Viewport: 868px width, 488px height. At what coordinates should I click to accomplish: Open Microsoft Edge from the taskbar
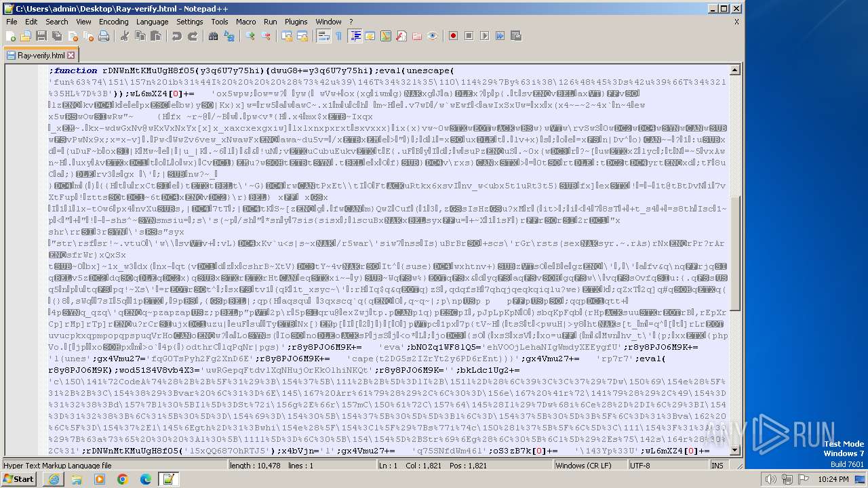coord(146,479)
